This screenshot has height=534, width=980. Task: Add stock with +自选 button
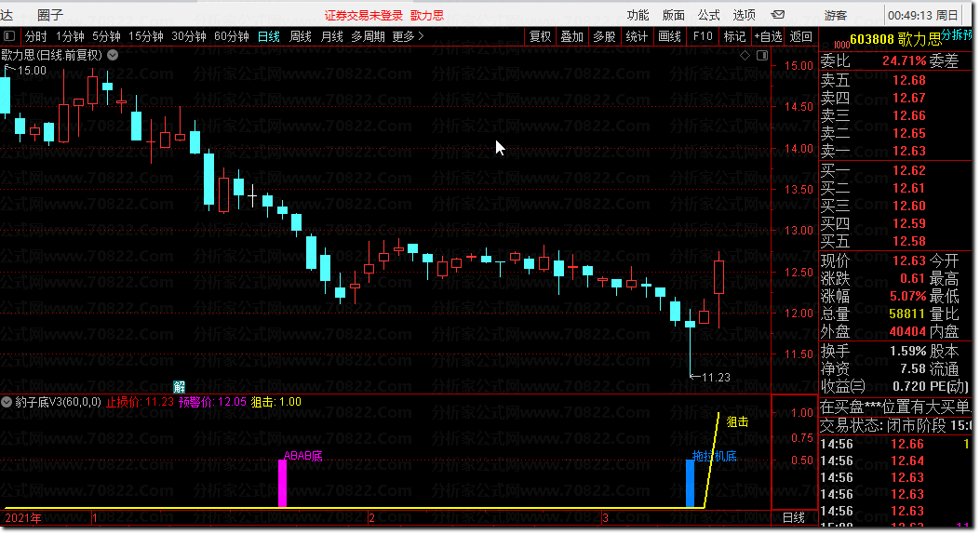click(768, 36)
